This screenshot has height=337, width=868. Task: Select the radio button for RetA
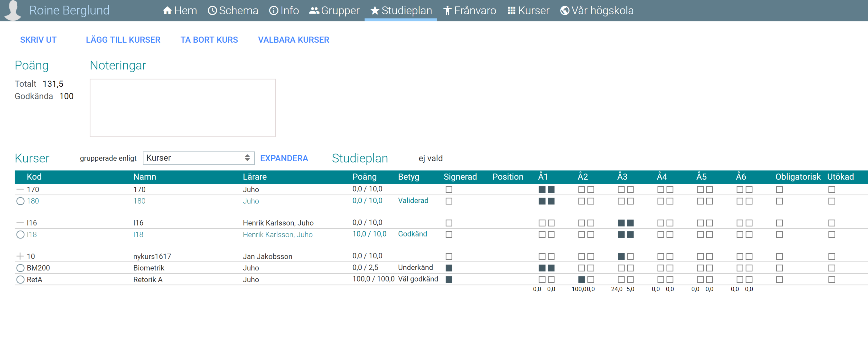pos(20,279)
